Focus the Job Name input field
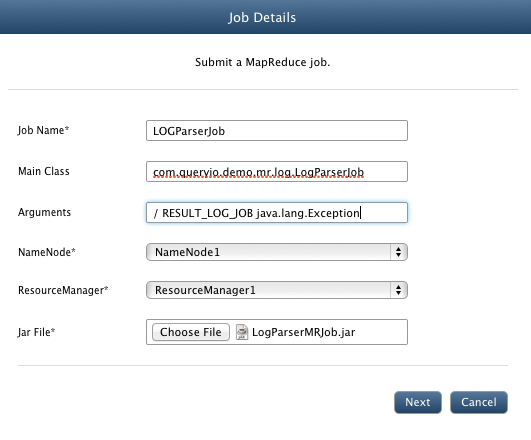Viewport: 531px width, 440px height. (x=277, y=130)
